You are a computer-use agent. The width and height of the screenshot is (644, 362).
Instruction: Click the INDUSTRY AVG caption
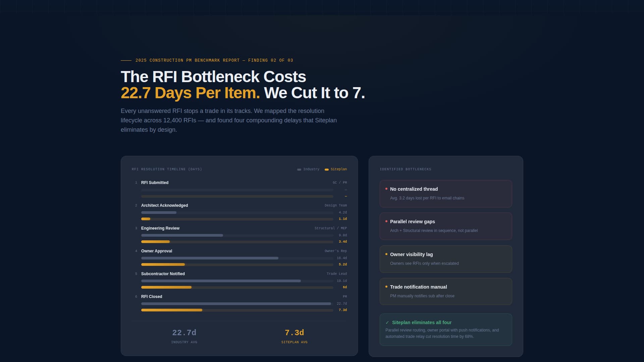(184, 342)
